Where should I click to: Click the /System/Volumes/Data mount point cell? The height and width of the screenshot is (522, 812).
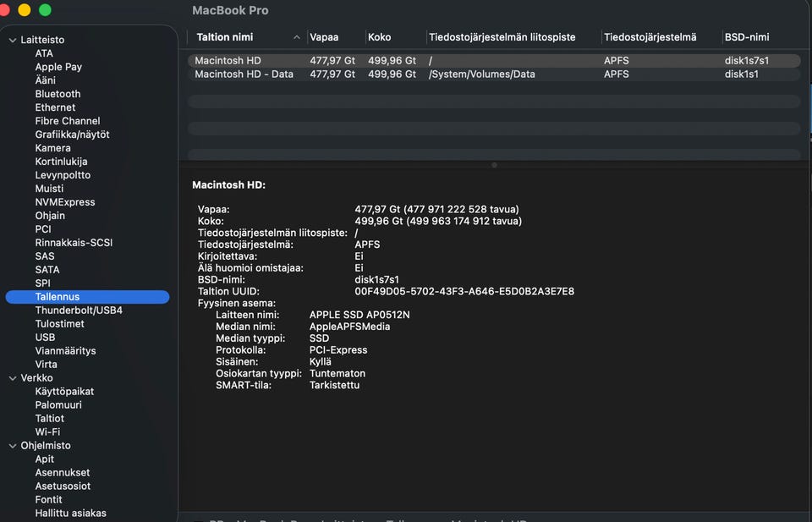[x=481, y=74]
